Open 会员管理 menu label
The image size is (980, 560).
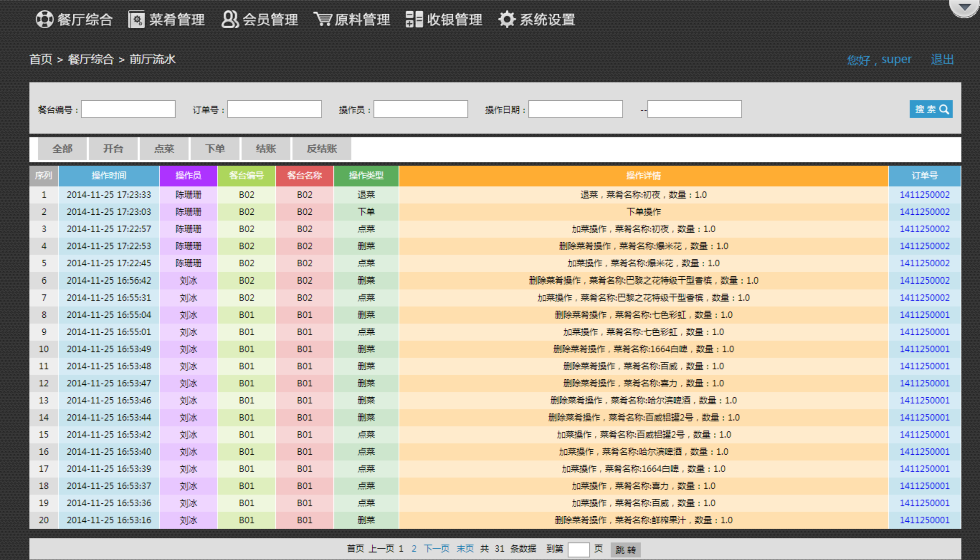[270, 20]
